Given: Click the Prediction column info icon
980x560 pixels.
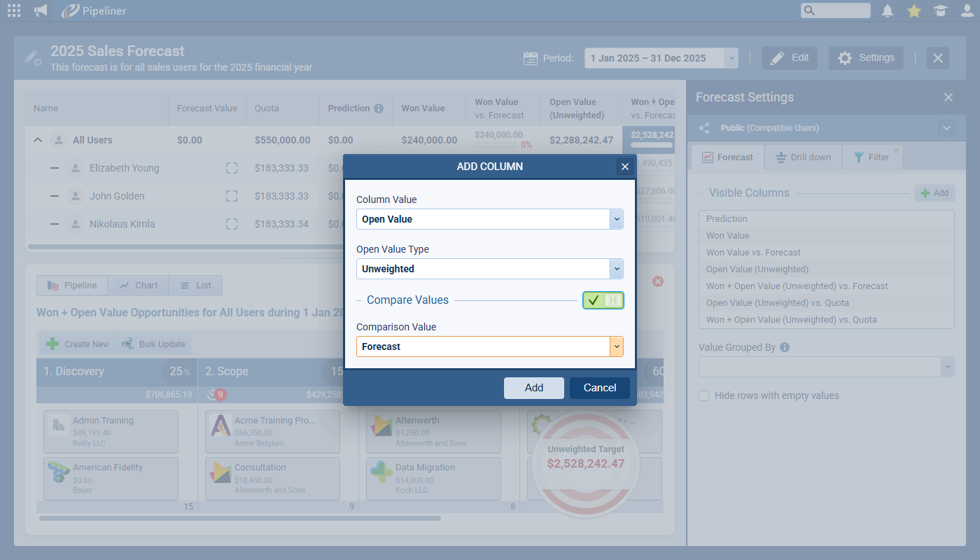Looking at the screenshot, I should 379,108.
